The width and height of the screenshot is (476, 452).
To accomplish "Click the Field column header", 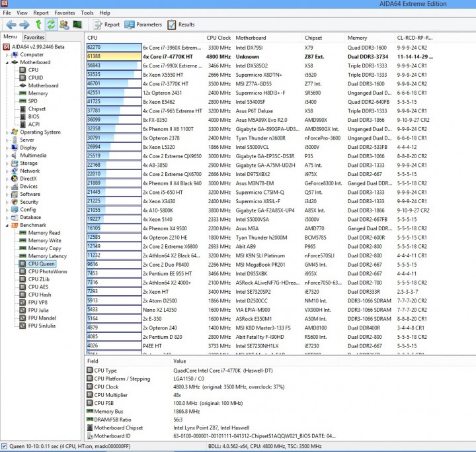I will click(x=128, y=361).
